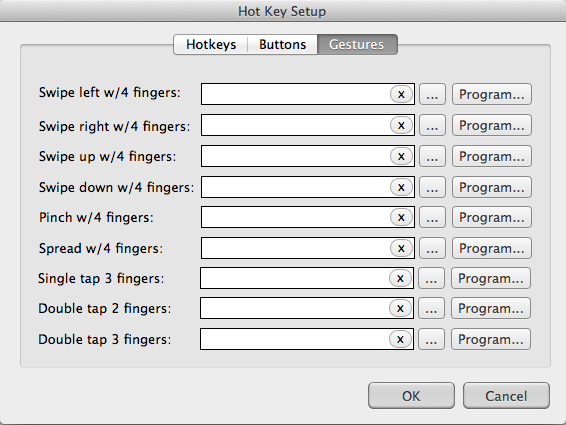The image size is (566, 425).
Task: Focus the Swipe down w/4 fingers input field
Action: (295, 187)
